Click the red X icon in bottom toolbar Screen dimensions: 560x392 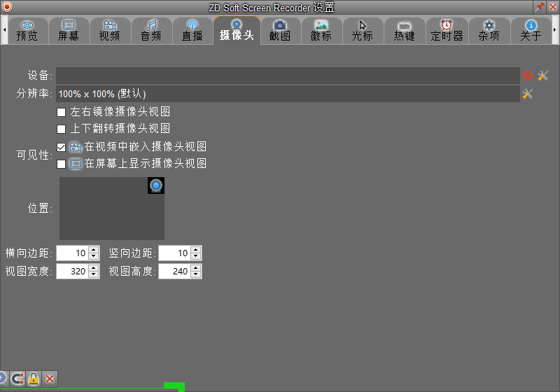[x=50, y=379]
